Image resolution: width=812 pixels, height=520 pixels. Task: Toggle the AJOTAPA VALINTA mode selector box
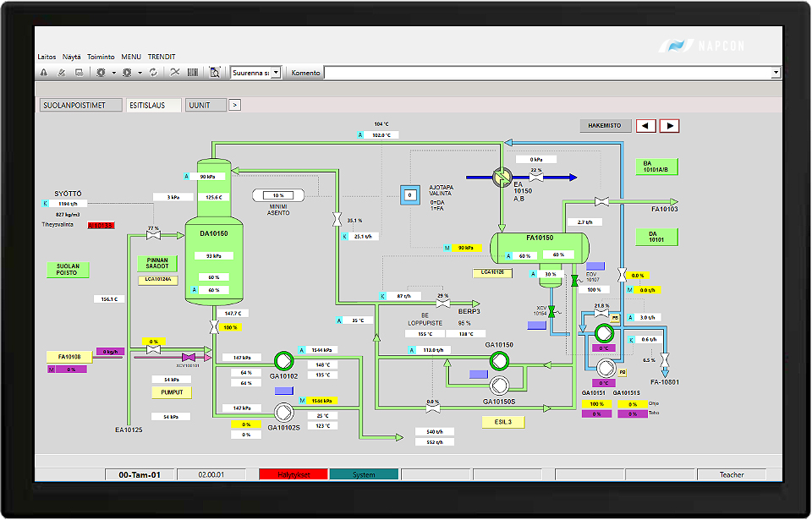click(x=409, y=194)
